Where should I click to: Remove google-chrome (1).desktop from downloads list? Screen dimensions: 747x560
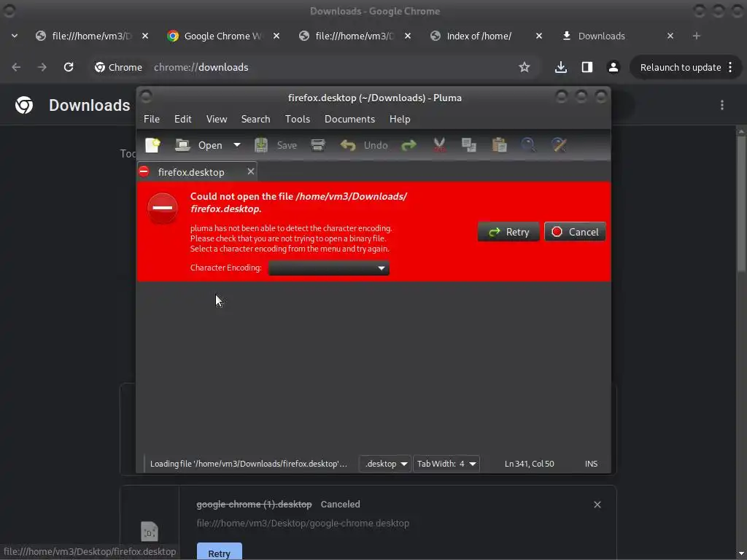point(597,505)
